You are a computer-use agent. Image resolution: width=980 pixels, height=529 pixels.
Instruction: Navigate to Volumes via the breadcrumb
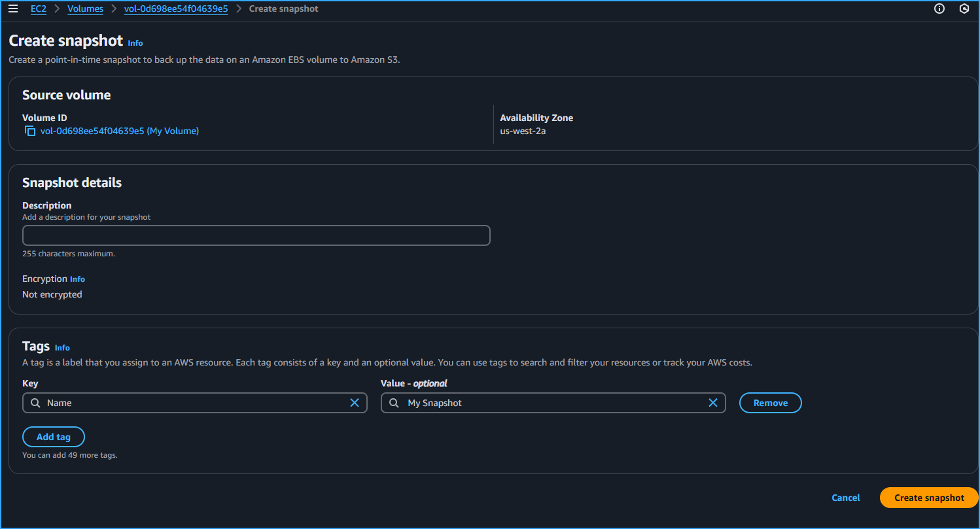(x=85, y=9)
